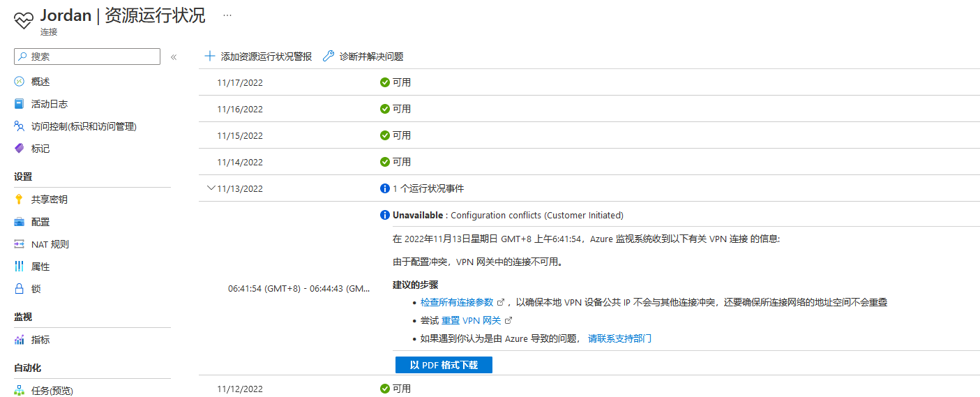Click 诊断并解决问题 toolbar button

pyautogui.click(x=363, y=57)
